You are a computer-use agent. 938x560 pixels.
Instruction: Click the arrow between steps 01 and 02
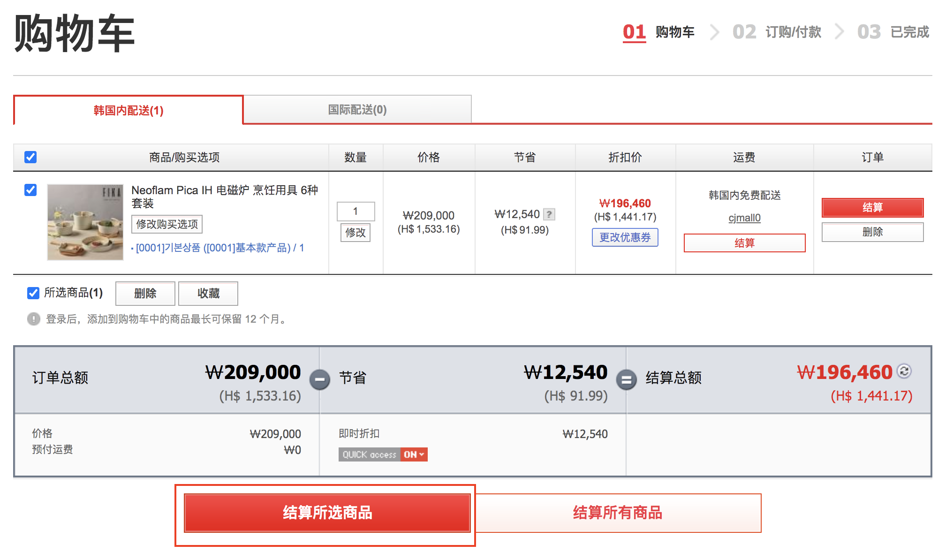point(714,32)
